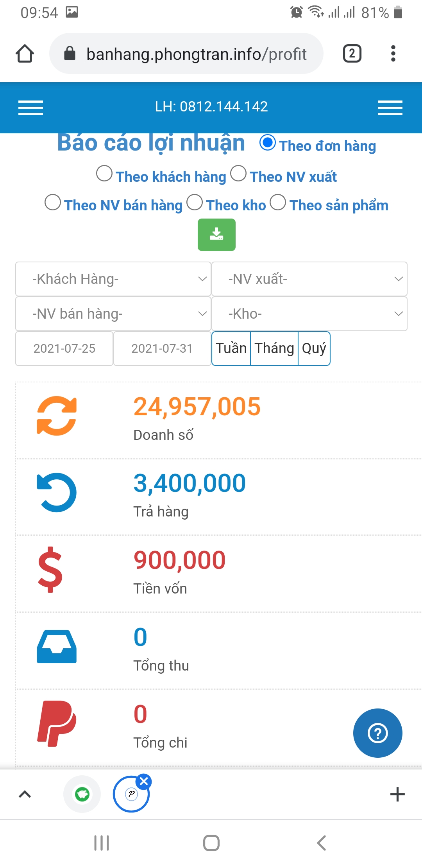This screenshot has width=422, height=868.
Task: Go to browser home page
Action: (25, 54)
